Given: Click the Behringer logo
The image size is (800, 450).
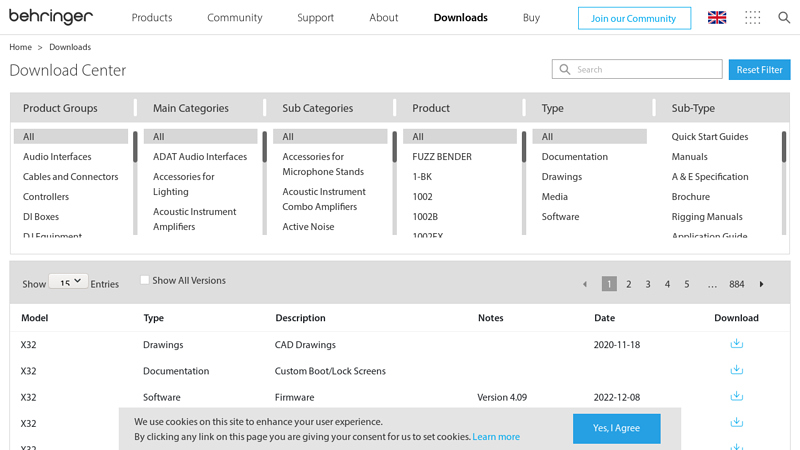Looking at the screenshot, I should point(51,17).
